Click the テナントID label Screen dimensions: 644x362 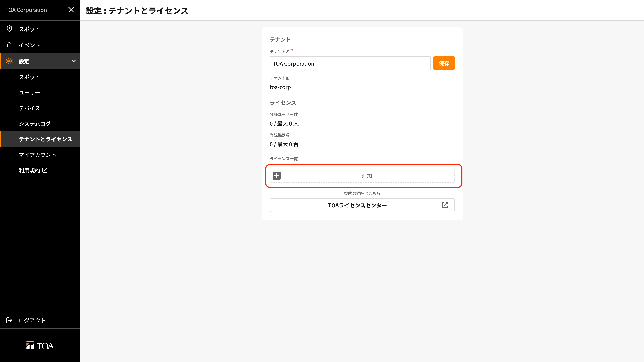pyautogui.click(x=280, y=78)
